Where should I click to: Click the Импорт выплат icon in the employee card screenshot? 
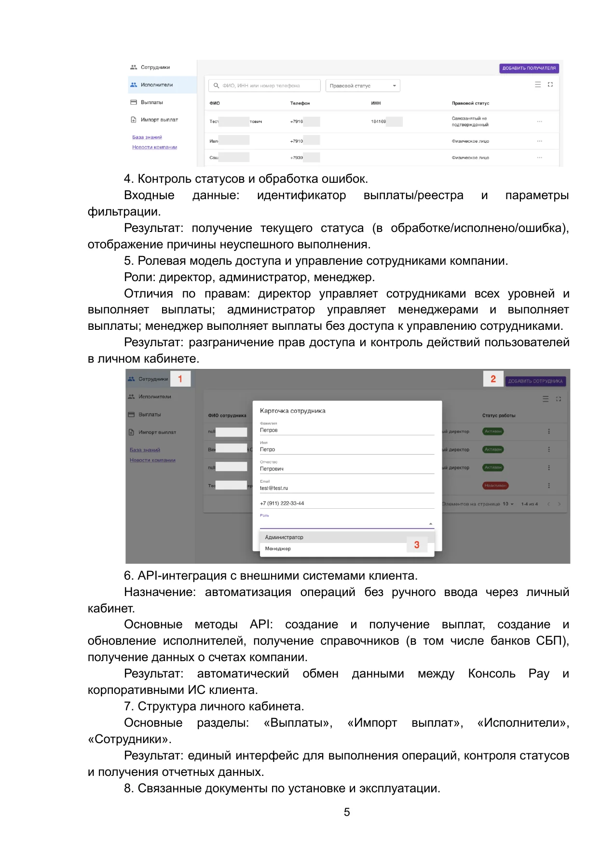point(131,433)
